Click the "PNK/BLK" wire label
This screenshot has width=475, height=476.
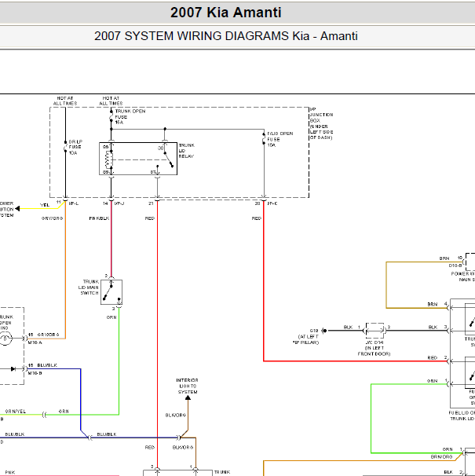99,218
